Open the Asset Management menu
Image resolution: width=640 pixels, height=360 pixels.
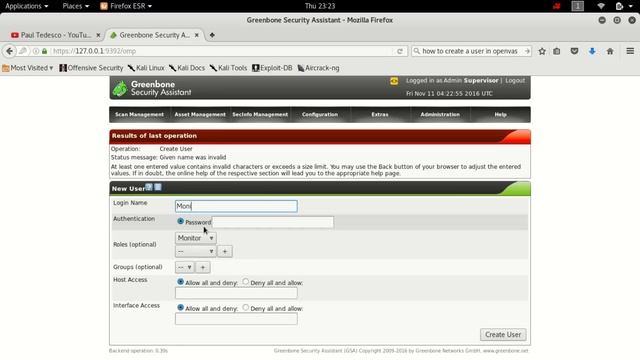(x=200, y=115)
